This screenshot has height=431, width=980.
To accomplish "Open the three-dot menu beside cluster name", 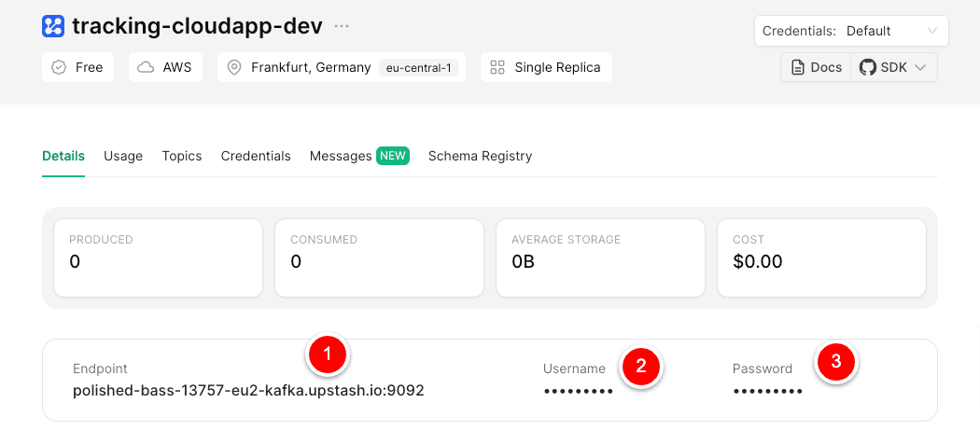I will point(343,26).
